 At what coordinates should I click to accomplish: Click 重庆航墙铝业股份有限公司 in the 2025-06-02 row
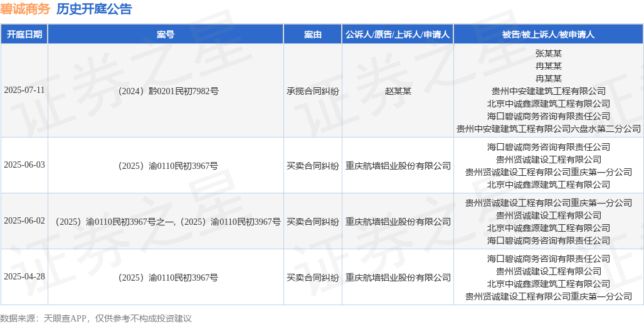pos(398,222)
